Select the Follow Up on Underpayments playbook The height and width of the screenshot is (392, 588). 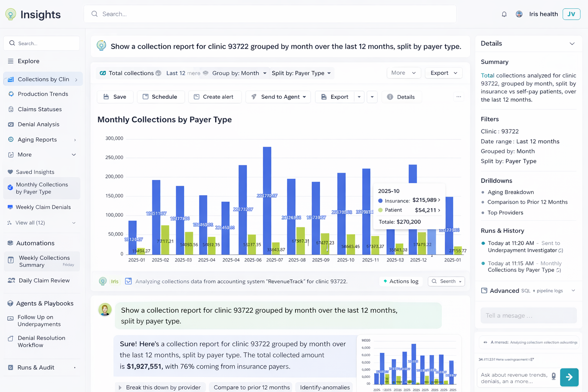tap(39, 320)
